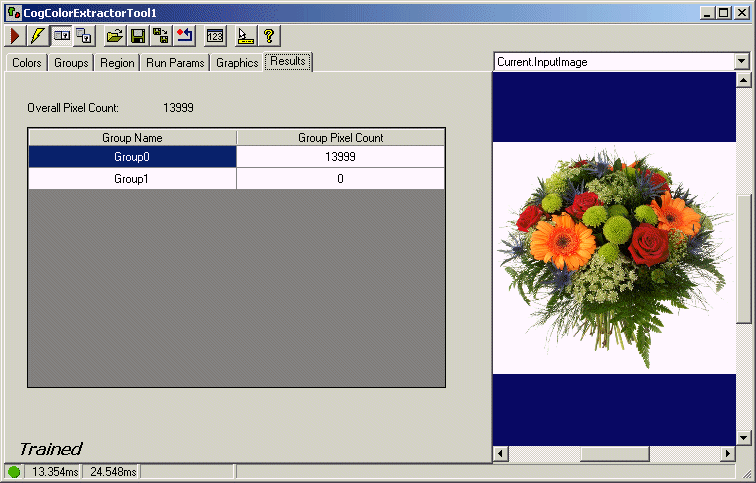Switch to the Graphics tab
Viewport: 756px width, 483px height.
(237, 63)
